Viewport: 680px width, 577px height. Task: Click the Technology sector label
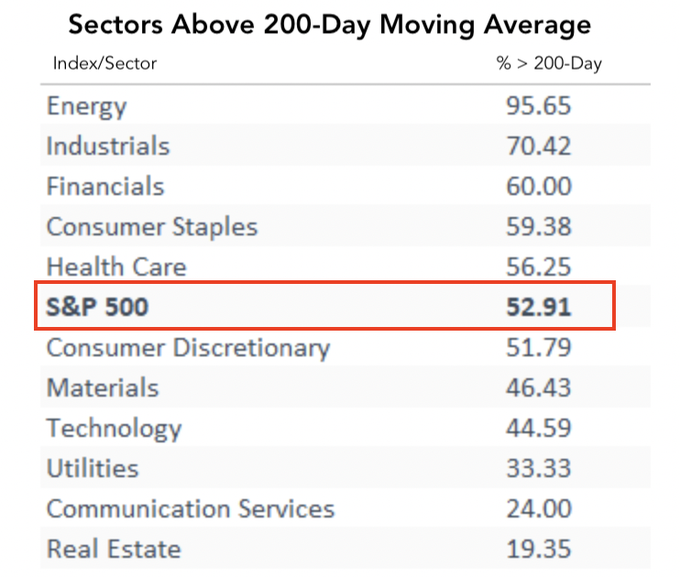coord(114,429)
